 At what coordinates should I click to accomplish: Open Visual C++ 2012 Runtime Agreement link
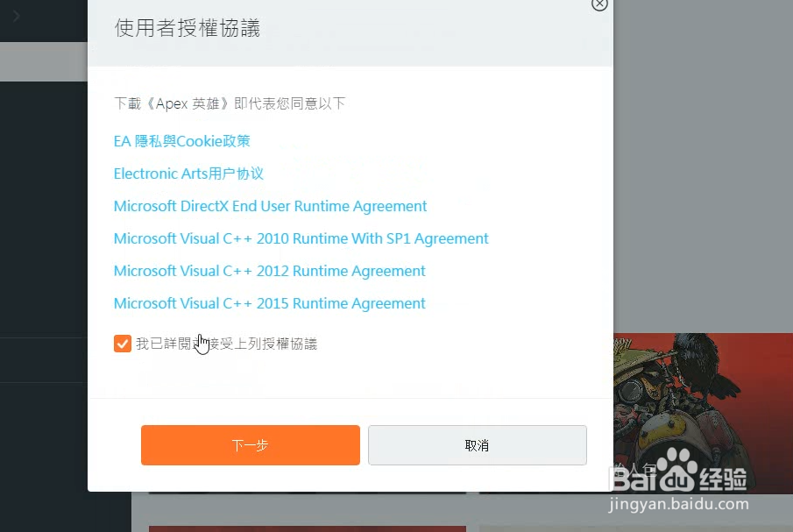coord(270,271)
